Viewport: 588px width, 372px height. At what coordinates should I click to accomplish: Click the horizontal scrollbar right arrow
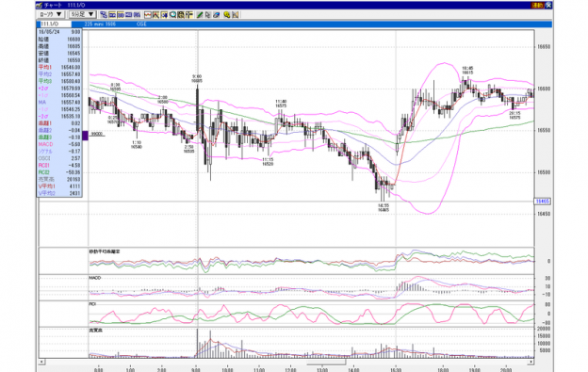pyautogui.click(x=531, y=362)
